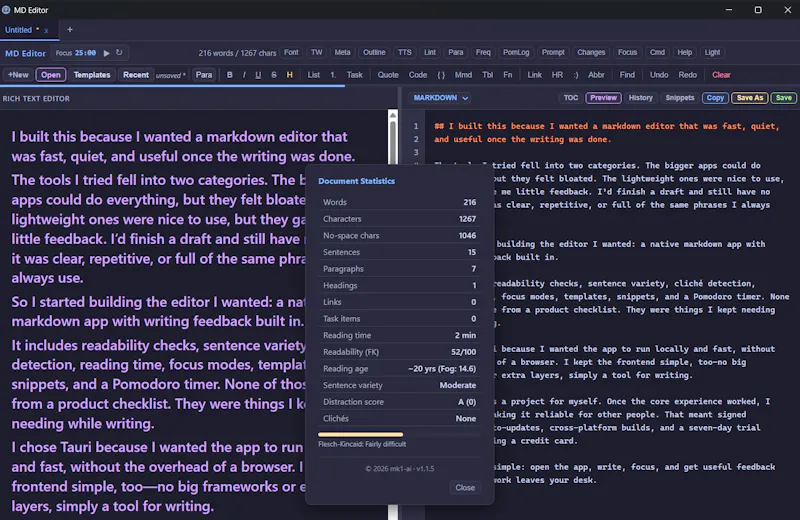Viewport: 800px width, 520px height.
Task: Open the PomLog menu
Action: pyautogui.click(x=516, y=53)
